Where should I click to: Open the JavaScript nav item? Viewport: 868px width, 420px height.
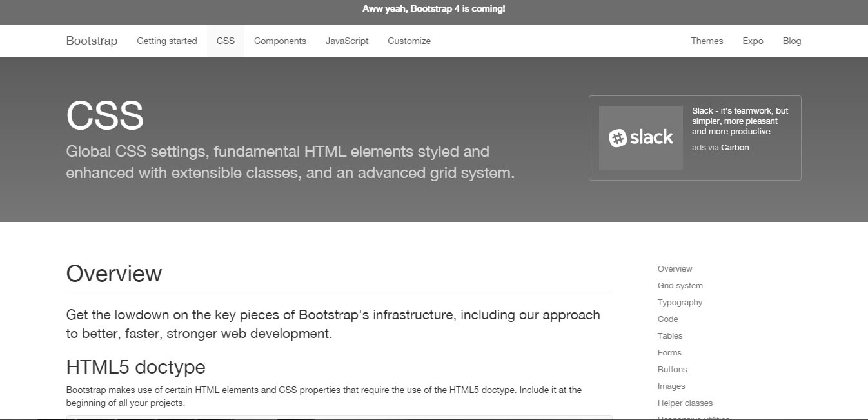(x=347, y=41)
